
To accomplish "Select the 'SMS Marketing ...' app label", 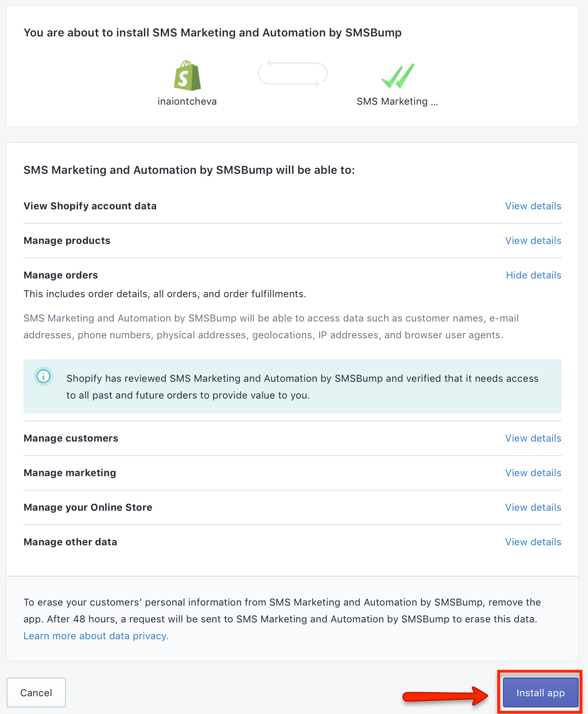I will (x=397, y=101).
